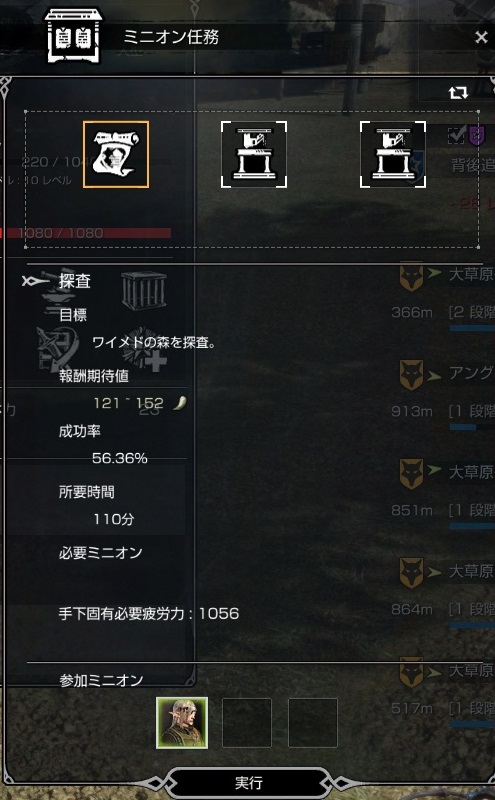This screenshot has height=800, width=495.
Task: Open the 大草原 quest entry at 366m
Action: point(471,274)
